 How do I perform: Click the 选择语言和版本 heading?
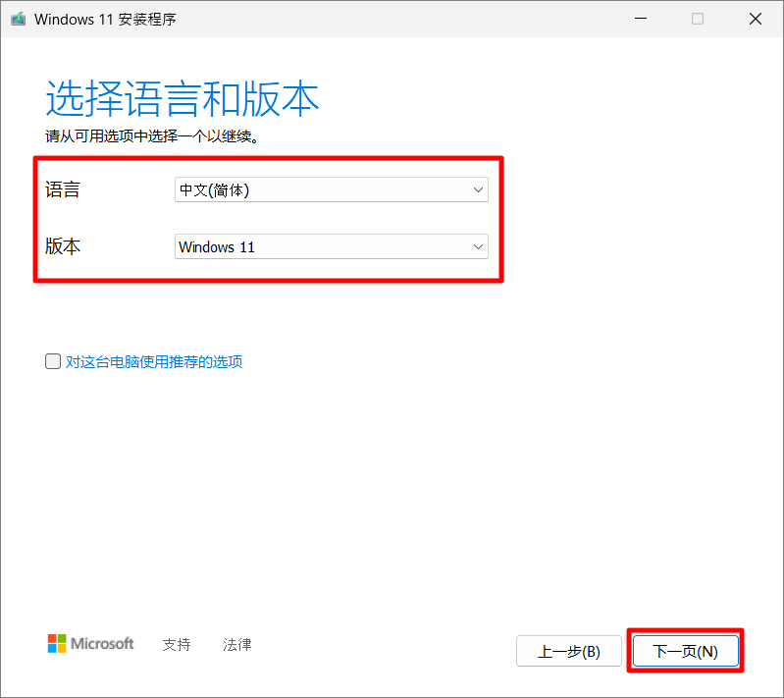[183, 100]
